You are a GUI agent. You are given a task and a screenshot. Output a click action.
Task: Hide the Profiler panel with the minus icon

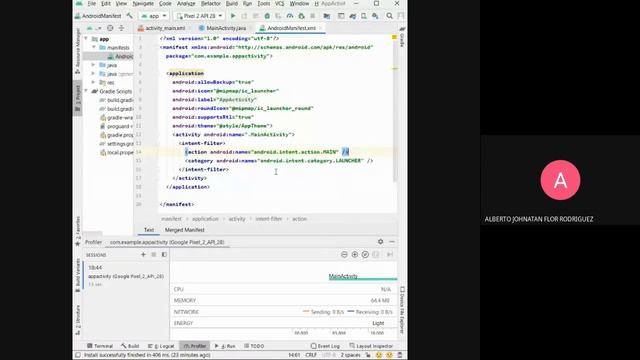pyautogui.click(x=392, y=242)
